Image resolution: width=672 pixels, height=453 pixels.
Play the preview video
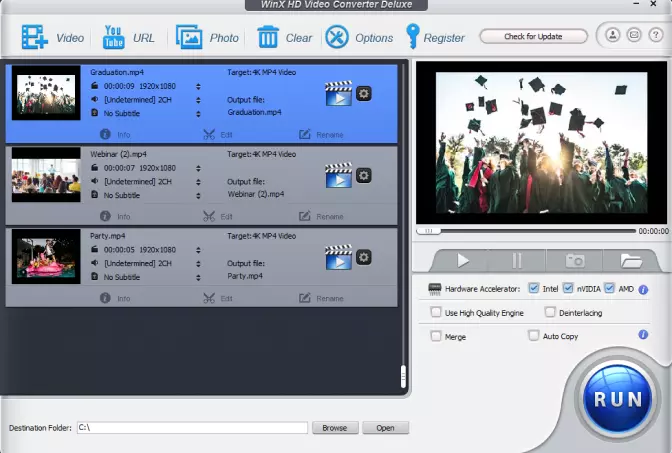462,261
